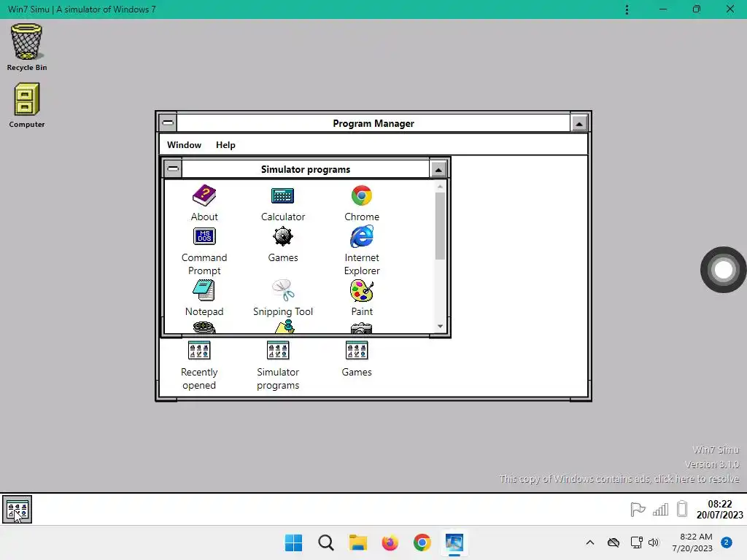Click the simulator clock showing 08:22
The width and height of the screenshot is (747, 560).
pos(719,509)
